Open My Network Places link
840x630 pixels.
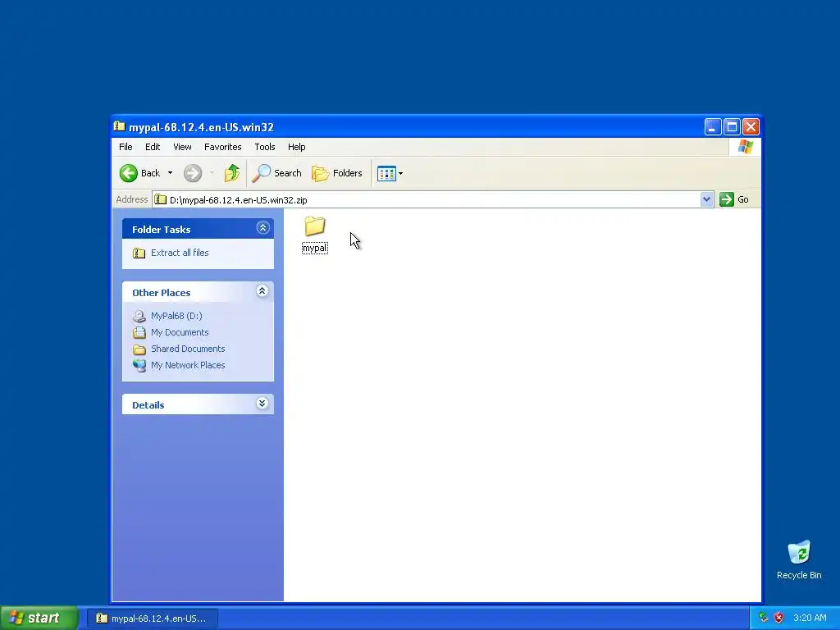pos(188,365)
